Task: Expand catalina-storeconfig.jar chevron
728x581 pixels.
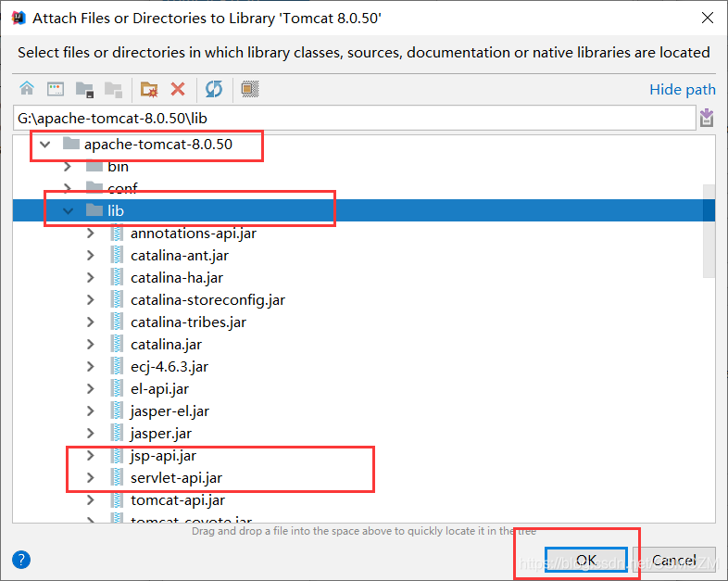Action: point(91,300)
